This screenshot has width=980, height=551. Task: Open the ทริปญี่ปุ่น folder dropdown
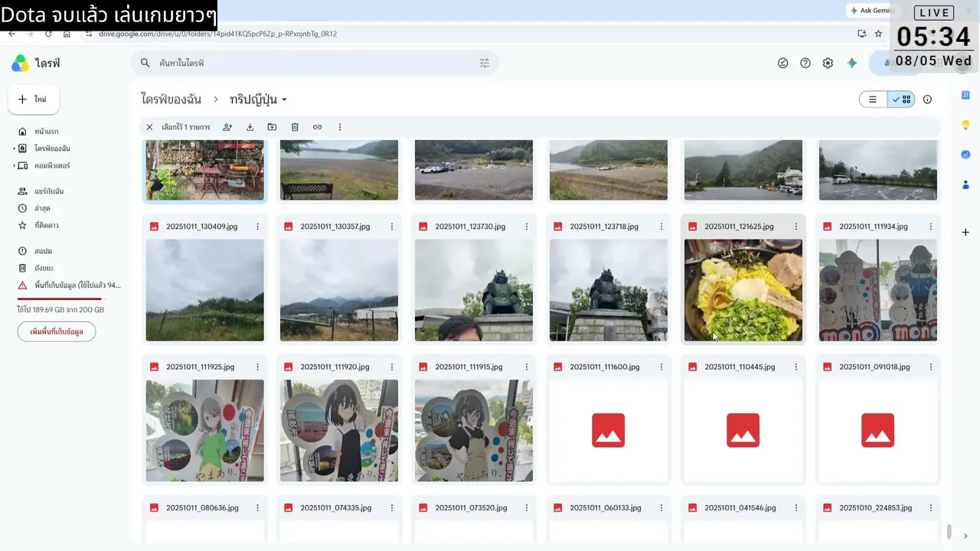(x=284, y=99)
